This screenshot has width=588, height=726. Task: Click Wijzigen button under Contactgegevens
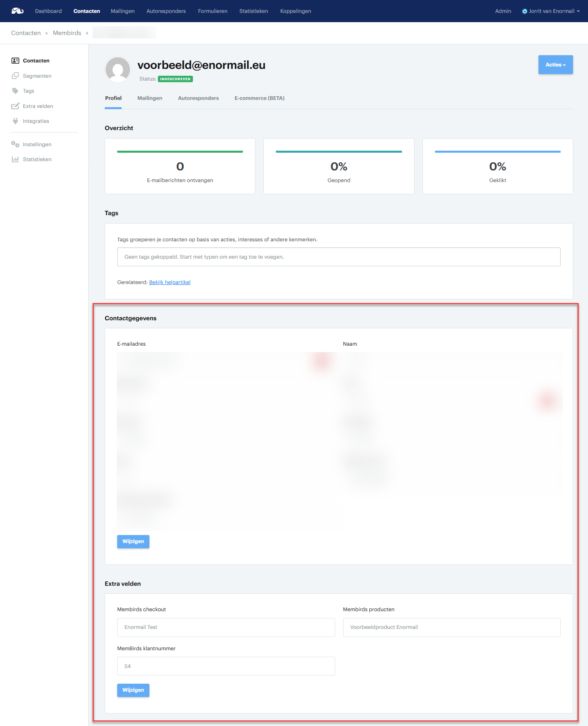point(133,541)
